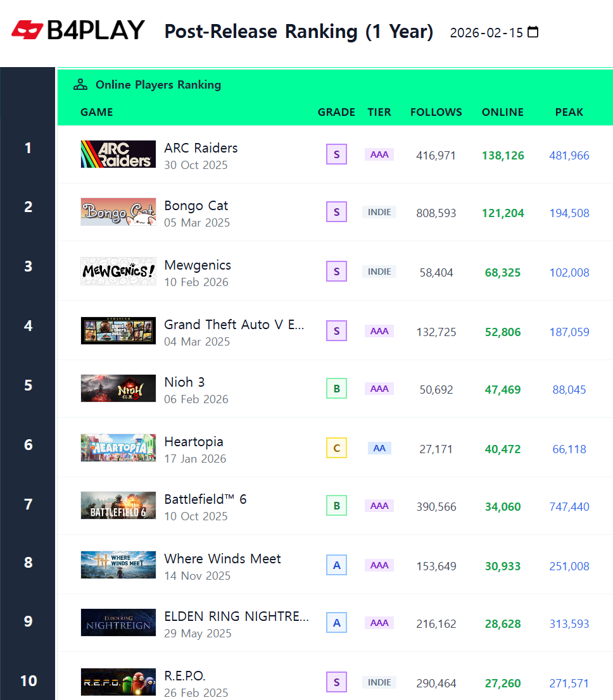Open Mewgenics game thumbnail
Image resolution: width=613 pixels, height=700 pixels.
118,271
